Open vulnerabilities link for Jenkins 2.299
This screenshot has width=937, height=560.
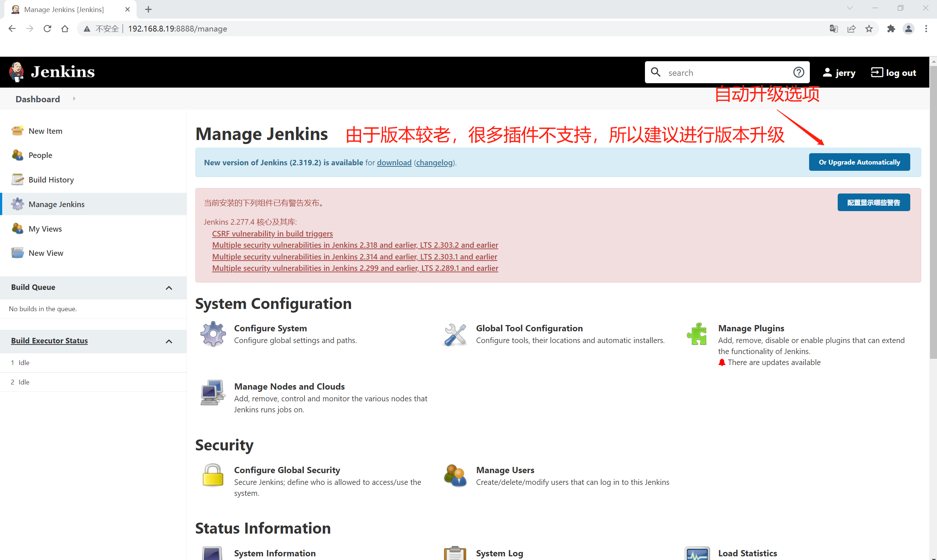[355, 268]
